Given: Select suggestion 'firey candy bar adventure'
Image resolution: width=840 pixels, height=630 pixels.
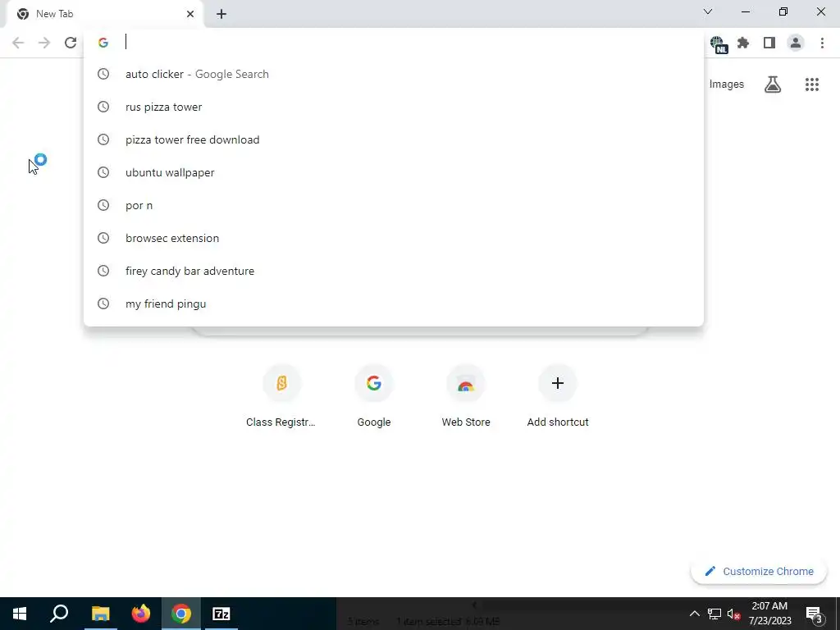Looking at the screenshot, I should pyautogui.click(x=394, y=271).
